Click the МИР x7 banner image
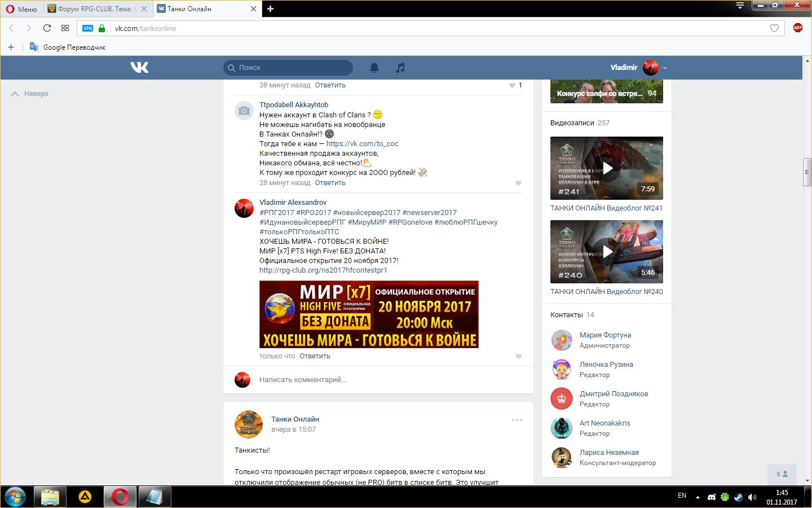The image size is (812, 508). coord(369,314)
